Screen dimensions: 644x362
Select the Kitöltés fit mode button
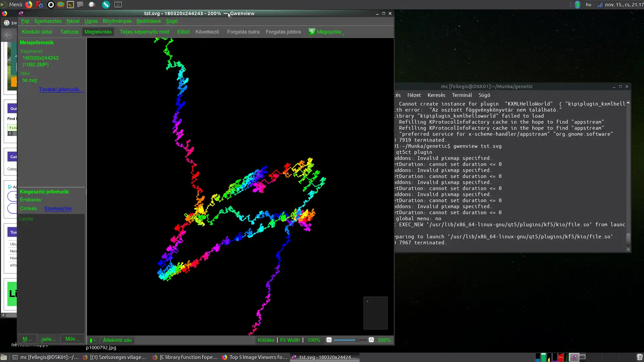(265, 340)
